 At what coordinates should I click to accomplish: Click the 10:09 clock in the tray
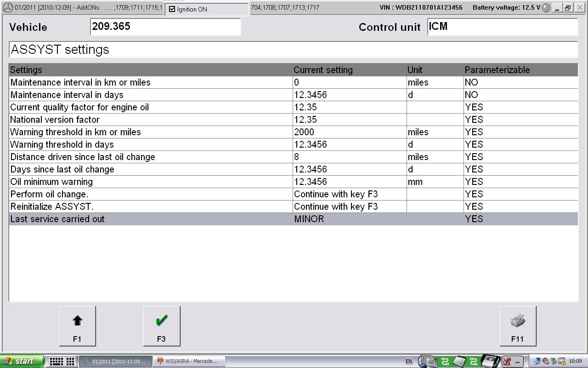click(577, 362)
